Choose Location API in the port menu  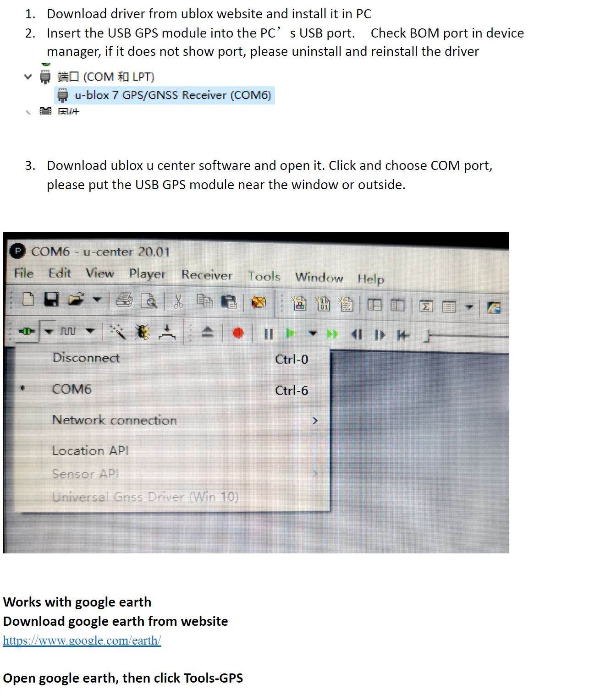click(172, 451)
